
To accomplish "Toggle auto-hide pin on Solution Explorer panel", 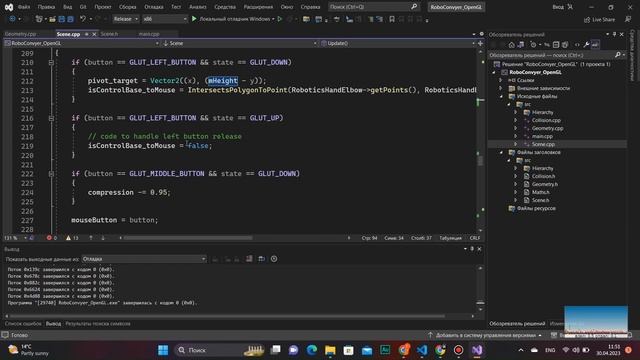I will point(614,34).
